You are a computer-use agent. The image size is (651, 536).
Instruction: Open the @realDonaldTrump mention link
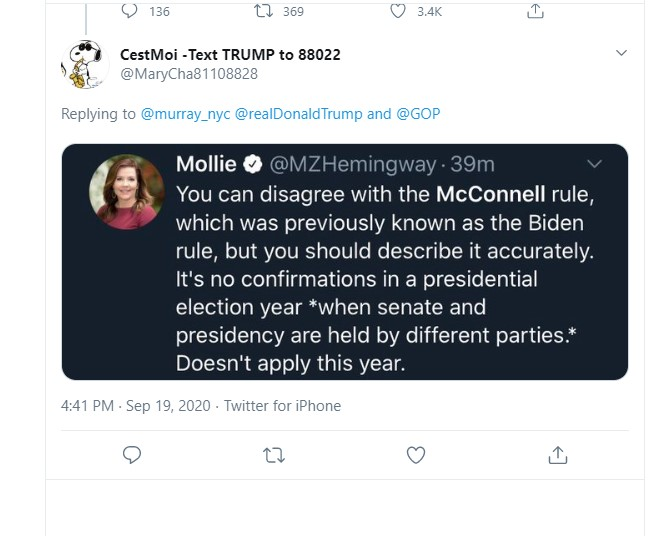(x=297, y=114)
